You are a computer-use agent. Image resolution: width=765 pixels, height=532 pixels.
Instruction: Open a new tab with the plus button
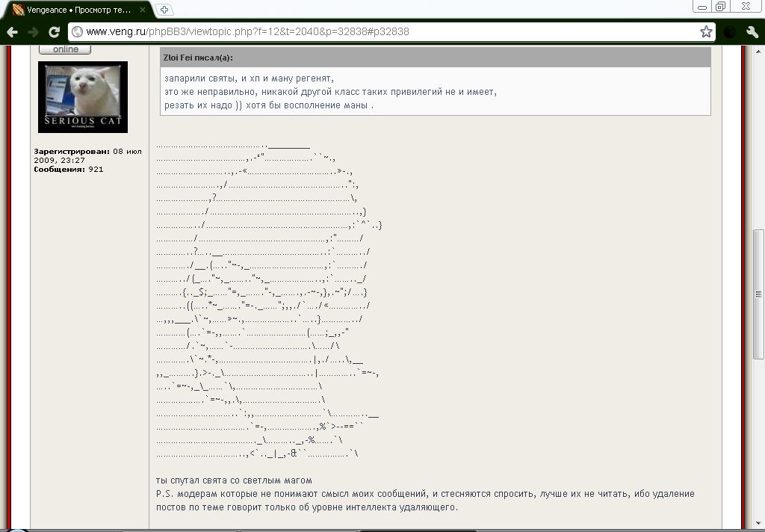point(164,9)
